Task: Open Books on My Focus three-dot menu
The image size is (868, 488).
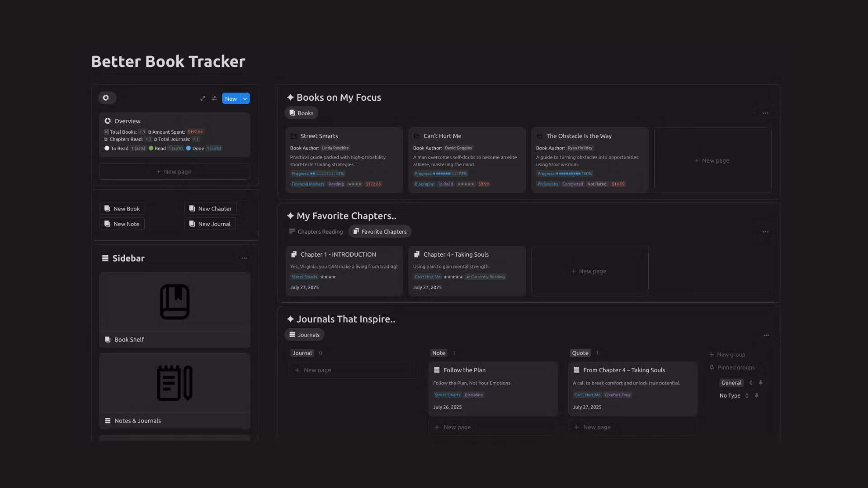Action: [765, 113]
